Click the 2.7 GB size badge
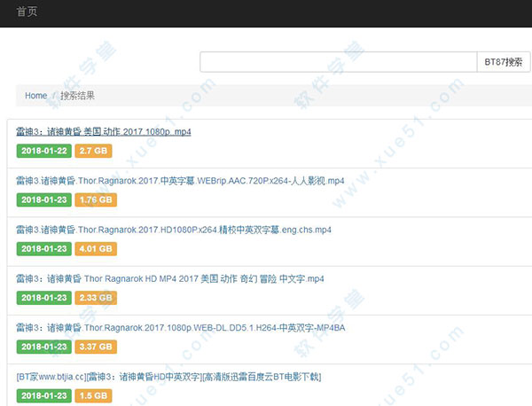This screenshot has width=532, height=406. click(93, 152)
